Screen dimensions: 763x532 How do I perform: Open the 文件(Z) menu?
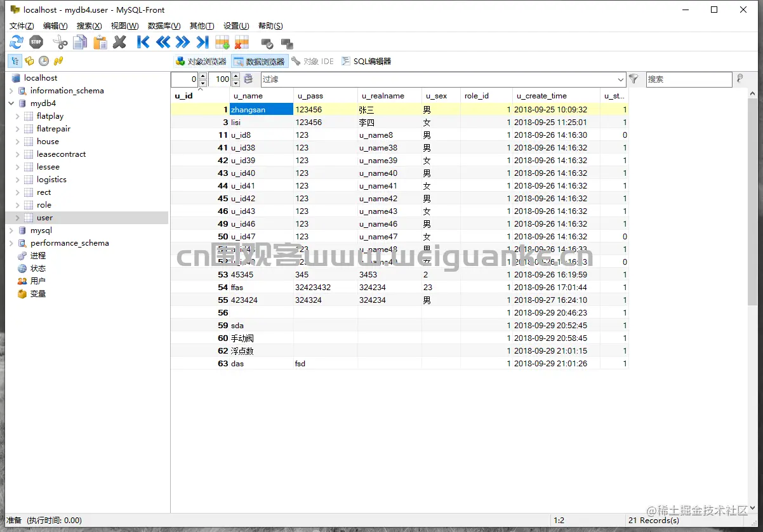[x=22, y=25]
